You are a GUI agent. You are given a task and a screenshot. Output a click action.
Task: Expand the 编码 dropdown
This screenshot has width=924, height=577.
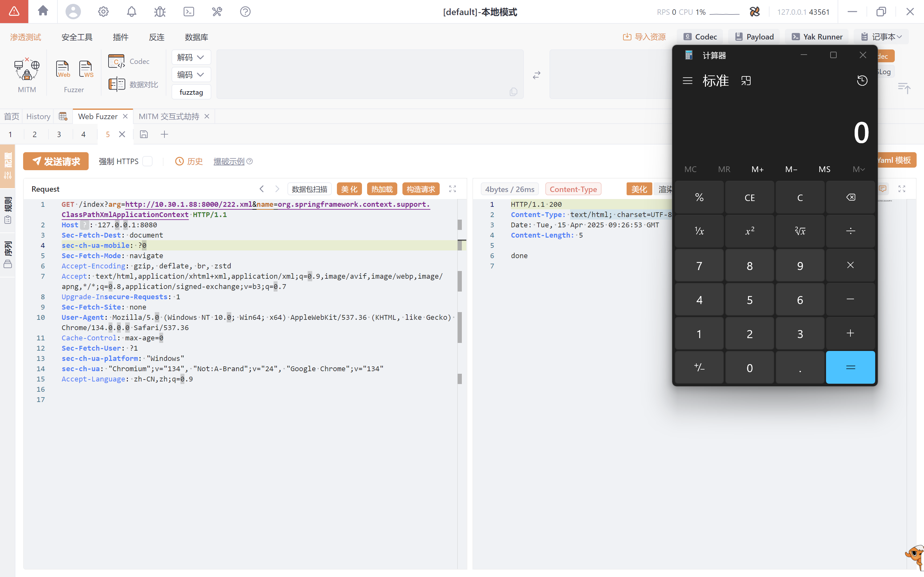pyautogui.click(x=191, y=75)
